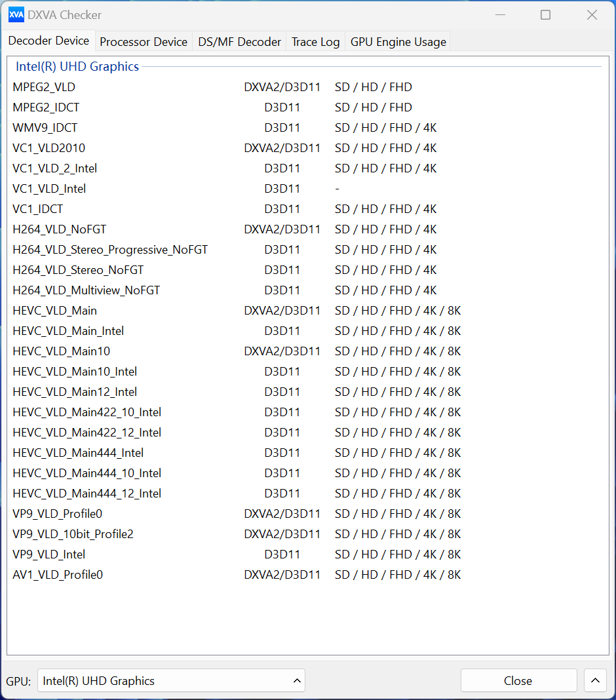This screenshot has width=616, height=700.
Task: Select the VC1_VLD_Intel decoder entry
Action: coord(49,189)
